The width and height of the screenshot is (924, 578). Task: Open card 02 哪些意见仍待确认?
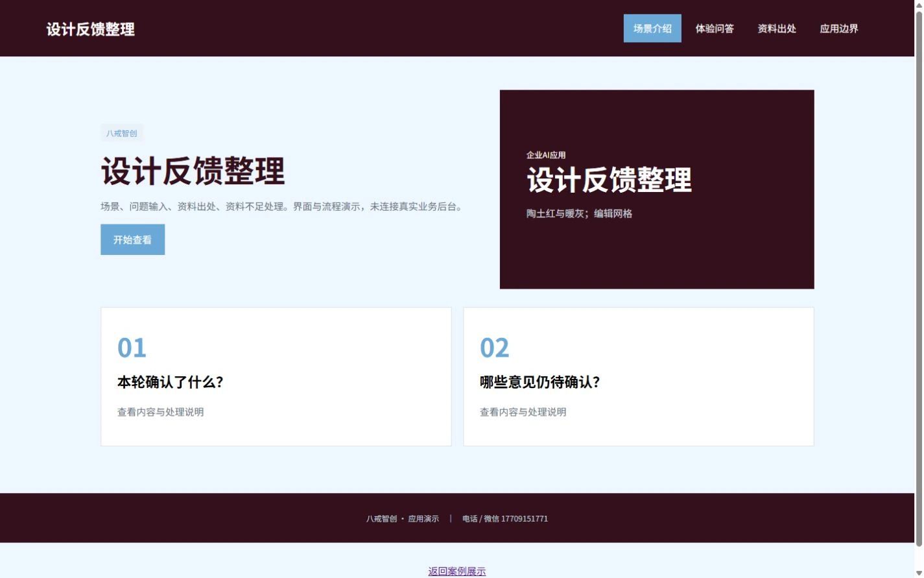click(639, 377)
